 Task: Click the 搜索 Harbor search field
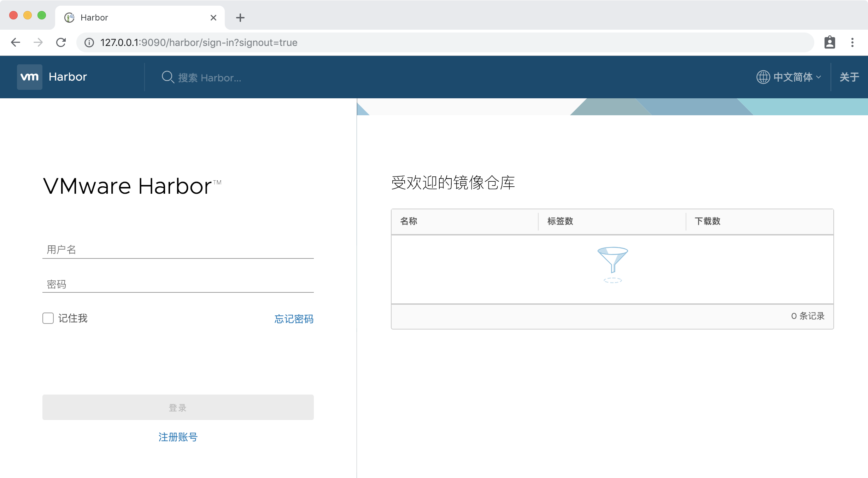pyautogui.click(x=219, y=77)
